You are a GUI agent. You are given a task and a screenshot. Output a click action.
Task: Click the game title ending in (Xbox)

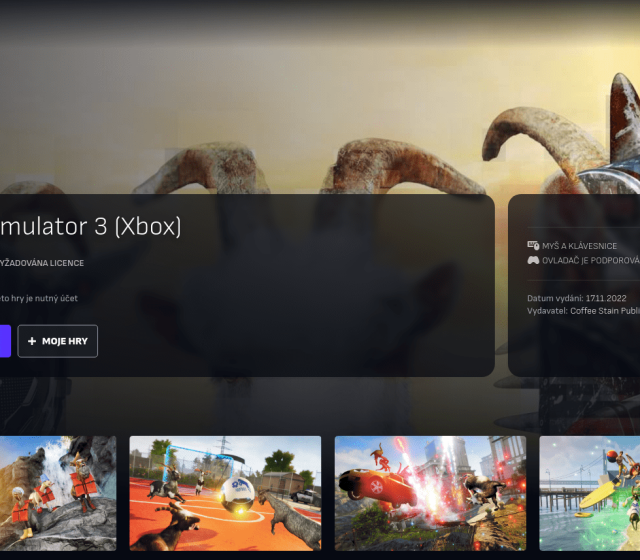[x=90, y=227]
